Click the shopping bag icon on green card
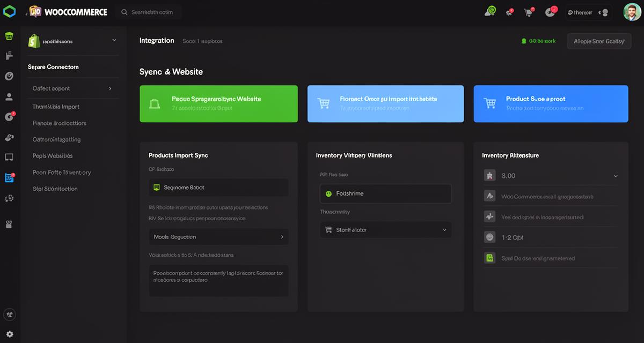Image resolution: width=644 pixels, height=343 pixels. coord(154,103)
